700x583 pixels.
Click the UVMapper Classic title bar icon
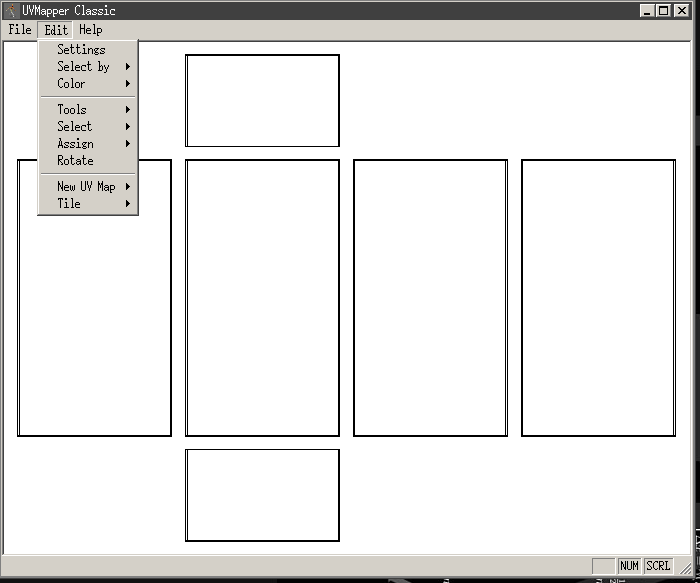point(12,10)
